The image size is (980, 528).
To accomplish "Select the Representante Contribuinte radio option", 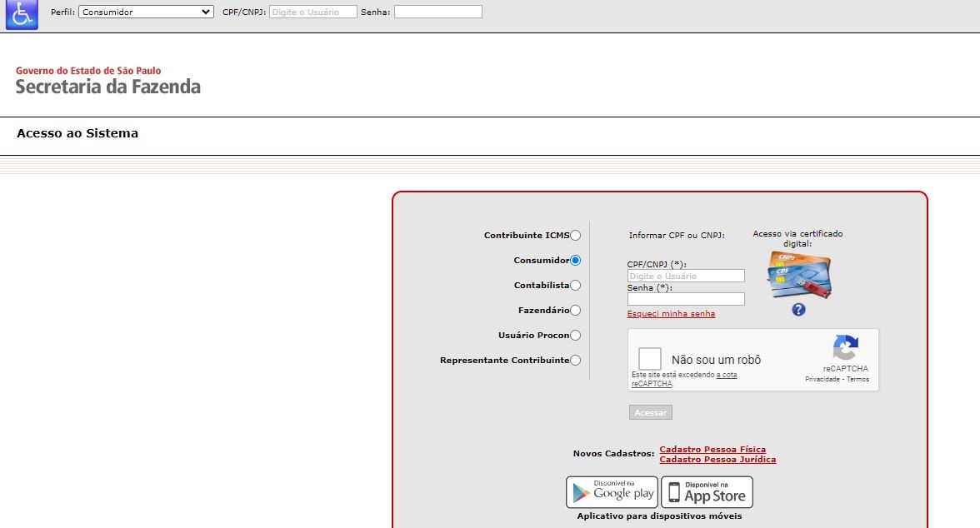I will (x=575, y=361).
